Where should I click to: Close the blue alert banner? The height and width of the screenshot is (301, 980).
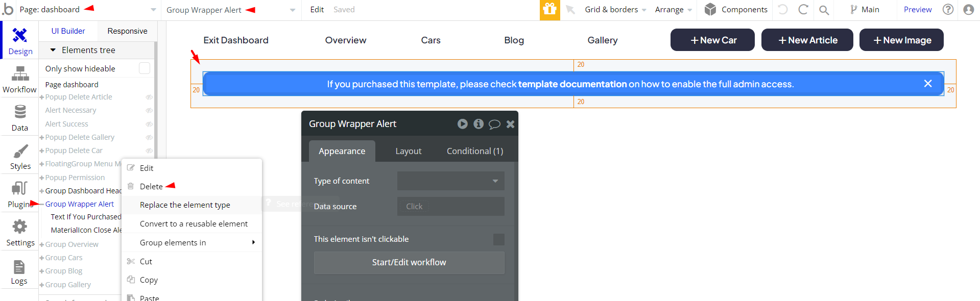click(928, 84)
